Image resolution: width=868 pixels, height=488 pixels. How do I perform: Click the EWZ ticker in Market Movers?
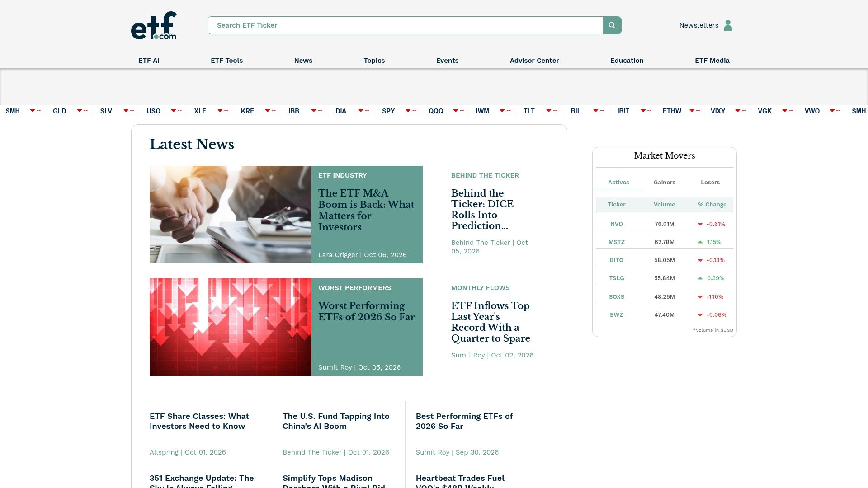(x=616, y=315)
